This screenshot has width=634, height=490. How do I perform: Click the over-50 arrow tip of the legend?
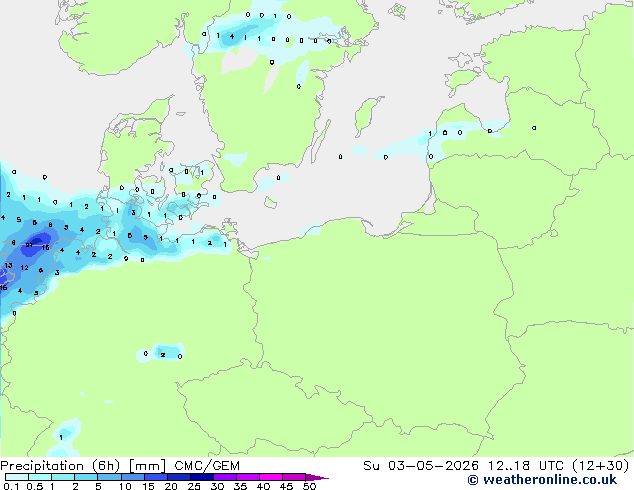317,477
